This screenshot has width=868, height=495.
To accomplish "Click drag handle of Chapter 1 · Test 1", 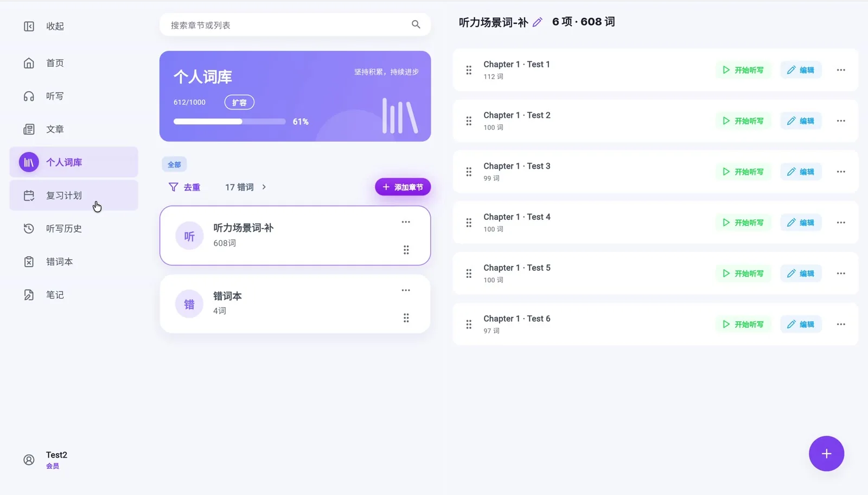I will point(469,70).
